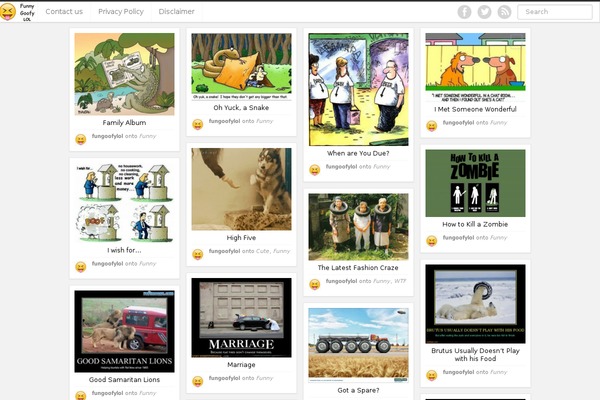
Task: Click avatar under High Five post
Action: click(197, 255)
